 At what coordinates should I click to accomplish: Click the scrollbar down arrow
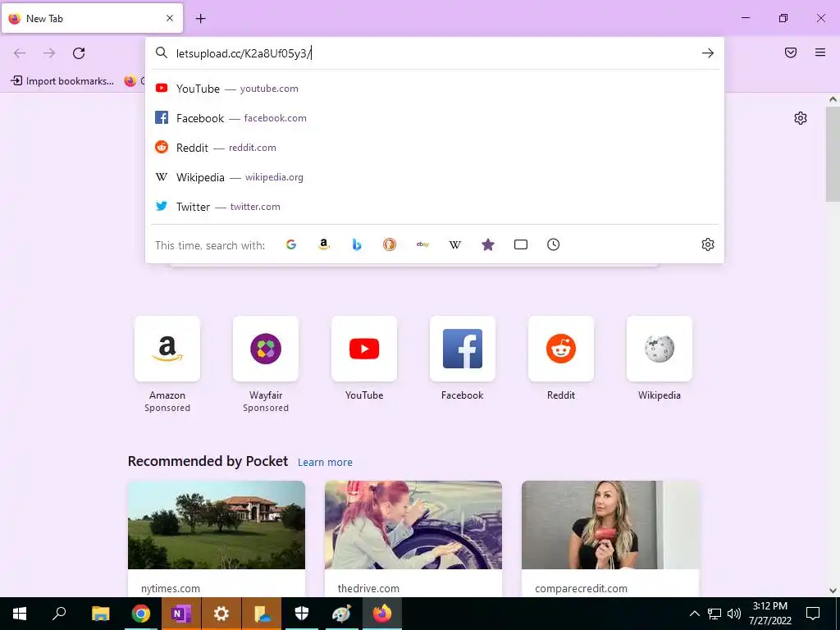[833, 591]
